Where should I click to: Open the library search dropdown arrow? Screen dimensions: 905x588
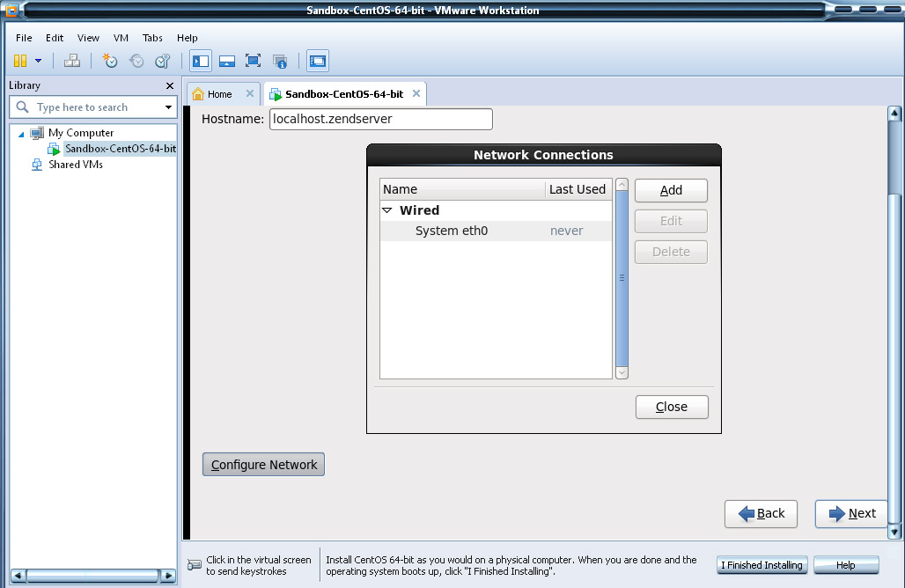[x=168, y=107]
